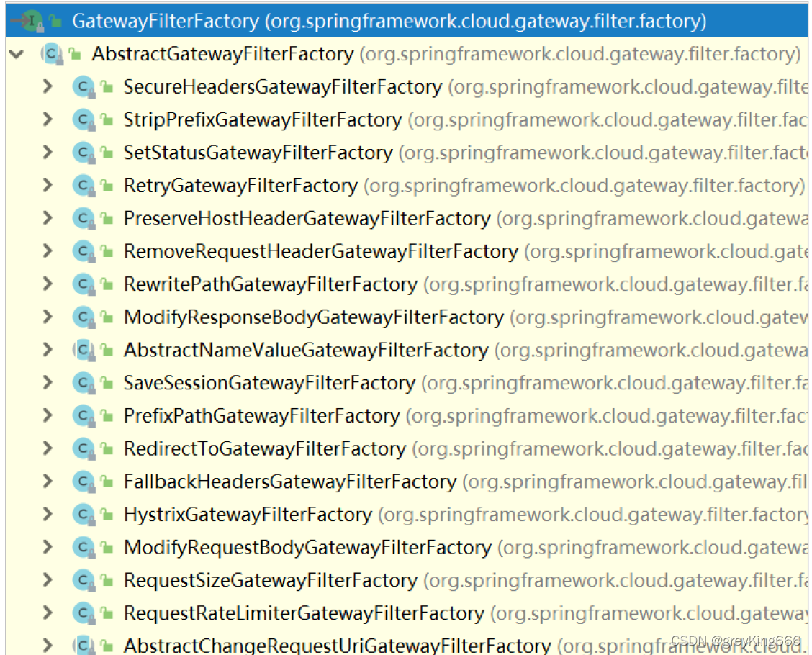This screenshot has height=655, width=812.
Task: Expand the SetStatusGatewayFilterFactory node
Action: click(x=48, y=152)
